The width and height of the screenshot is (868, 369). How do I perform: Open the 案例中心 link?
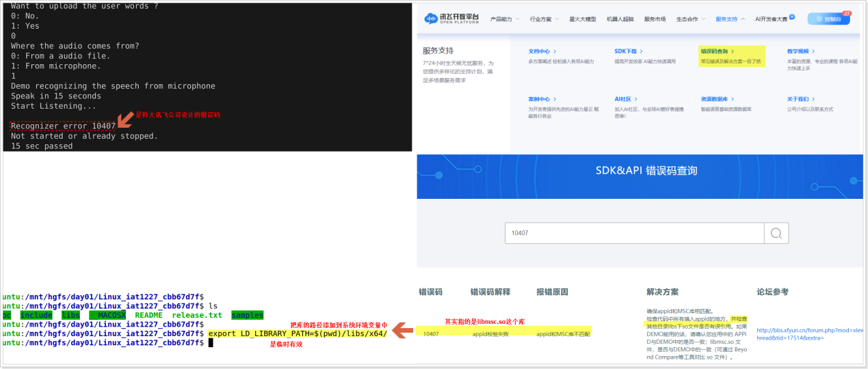click(x=542, y=99)
